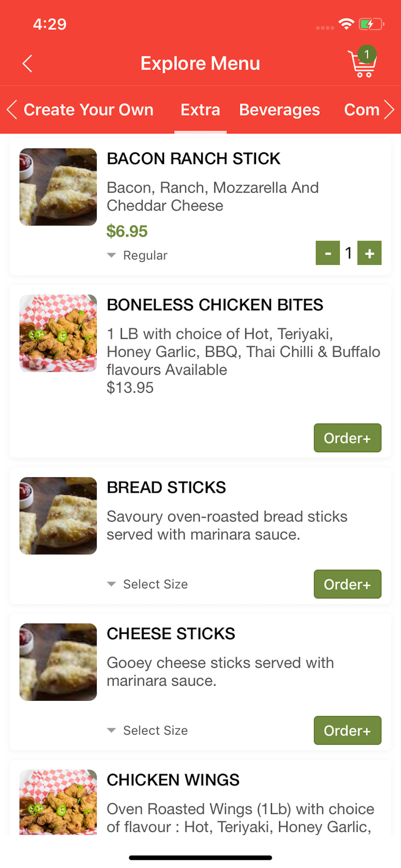The image size is (401, 868).
Task: Order Boneless Chicken Bites
Action: coord(347,438)
